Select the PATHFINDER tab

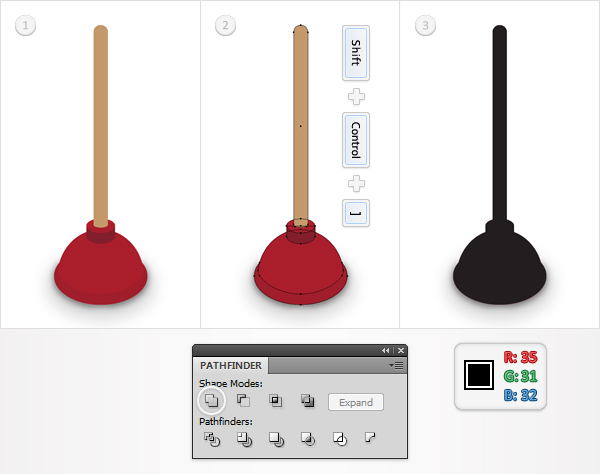[x=231, y=366]
